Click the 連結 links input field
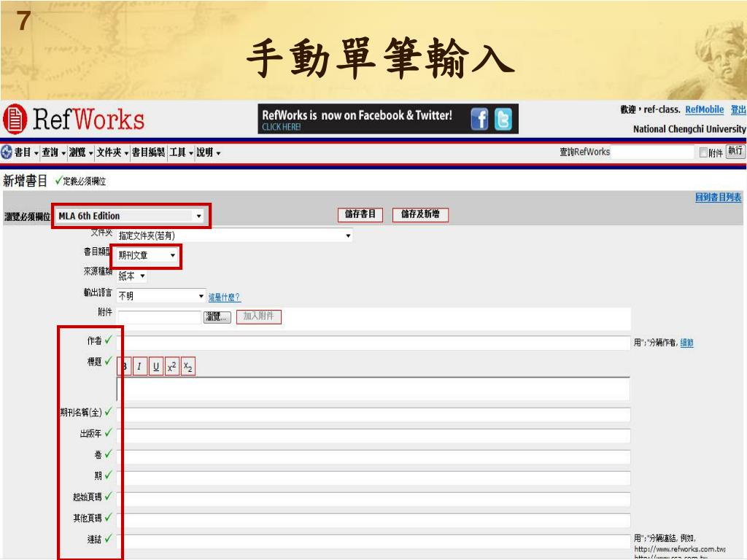This screenshot has height=560, width=747. (x=374, y=542)
